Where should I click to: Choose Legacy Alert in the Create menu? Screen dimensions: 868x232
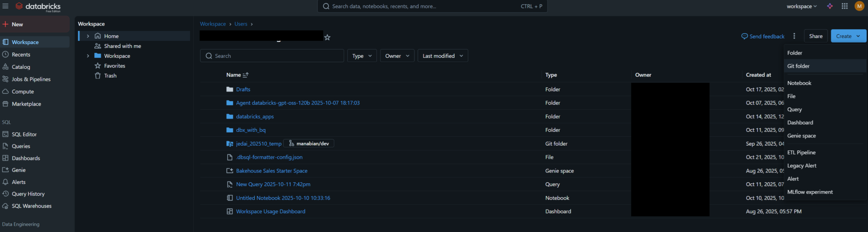click(x=825, y=166)
